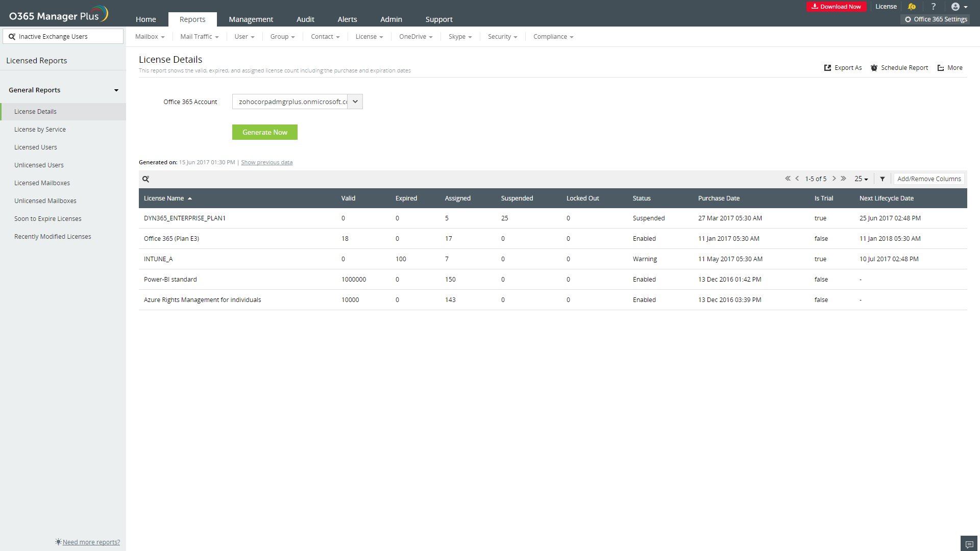The width and height of the screenshot is (980, 551).
Task: Open the help question mark icon
Action: 934,7
